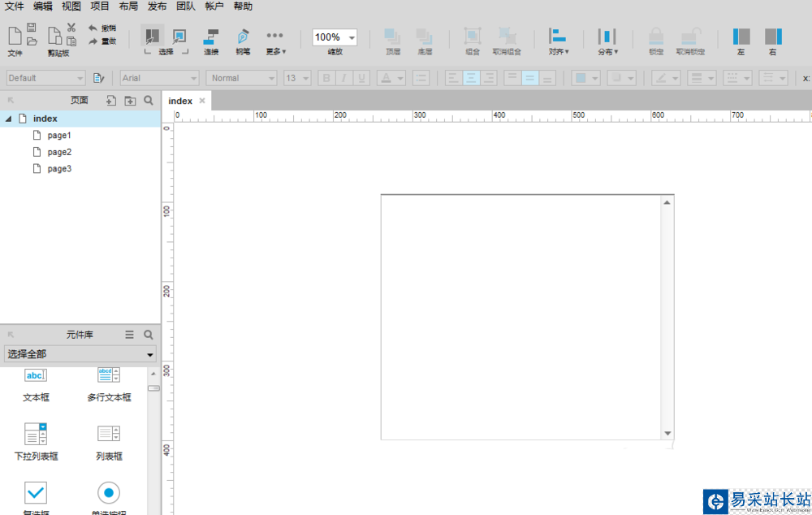Click the bullet list icon

421,78
